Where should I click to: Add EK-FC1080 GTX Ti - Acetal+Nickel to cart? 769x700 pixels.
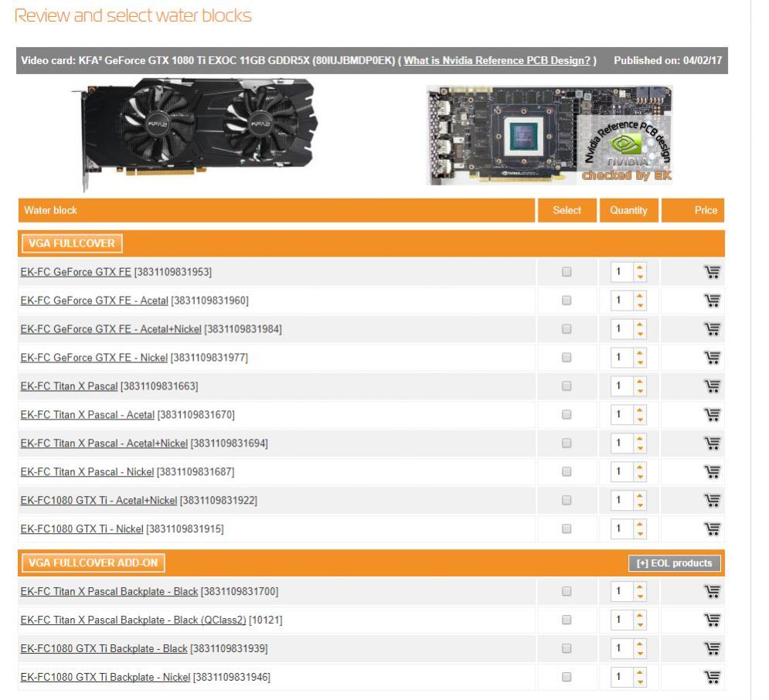click(x=712, y=500)
